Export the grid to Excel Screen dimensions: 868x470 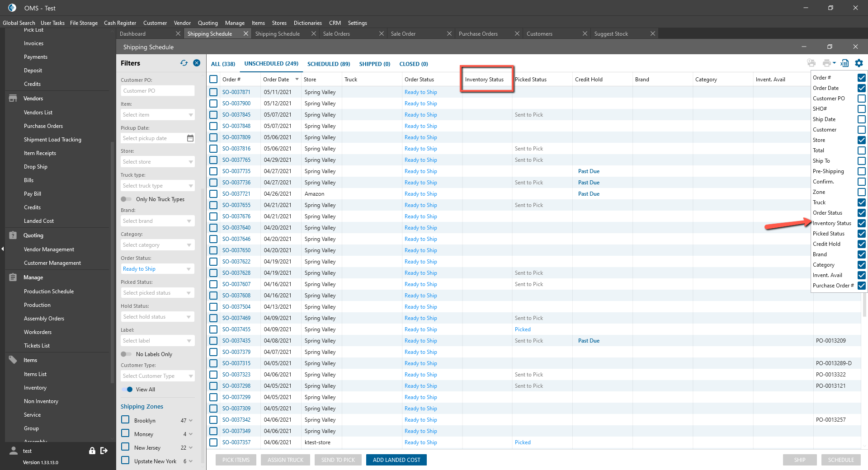(844, 63)
